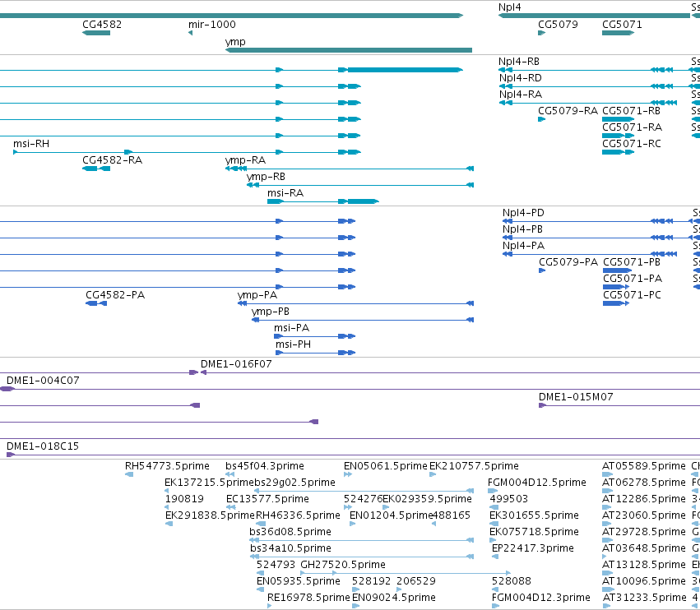Select the 190819 feature label

point(184,499)
